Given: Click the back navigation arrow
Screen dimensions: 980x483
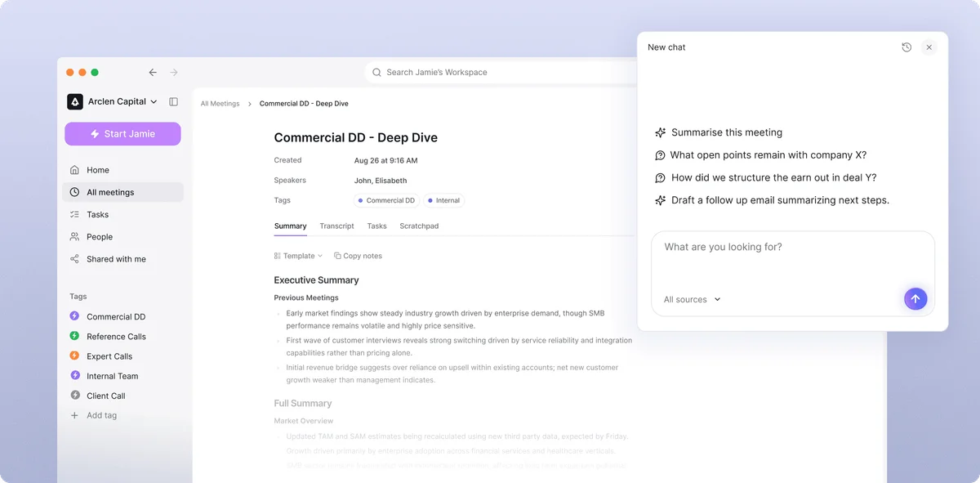Looking at the screenshot, I should 153,72.
